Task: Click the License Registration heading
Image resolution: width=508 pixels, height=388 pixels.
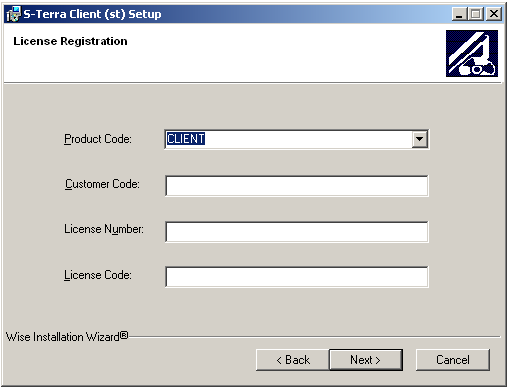Action: [x=70, y=41]
